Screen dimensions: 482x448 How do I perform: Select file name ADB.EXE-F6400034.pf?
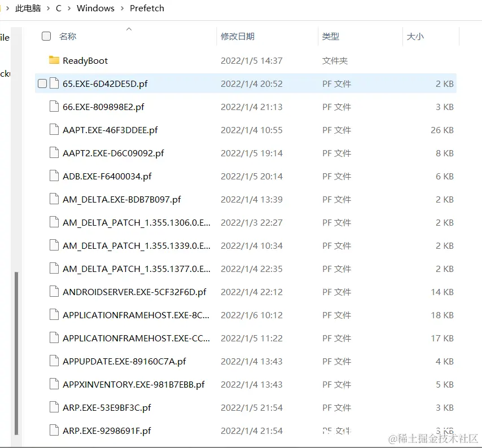click(x=107, y=176)
